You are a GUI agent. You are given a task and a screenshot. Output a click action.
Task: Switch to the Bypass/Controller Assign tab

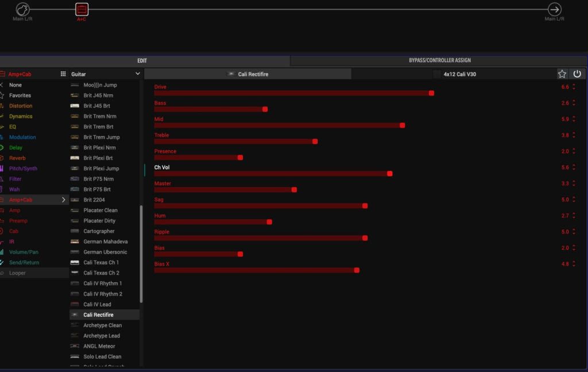point(439,60)
